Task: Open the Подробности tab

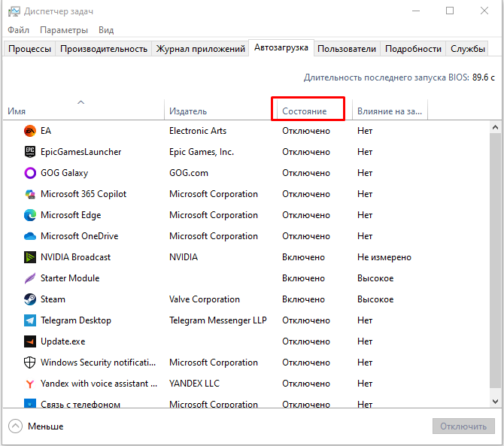Action: (x=413, y=49)
